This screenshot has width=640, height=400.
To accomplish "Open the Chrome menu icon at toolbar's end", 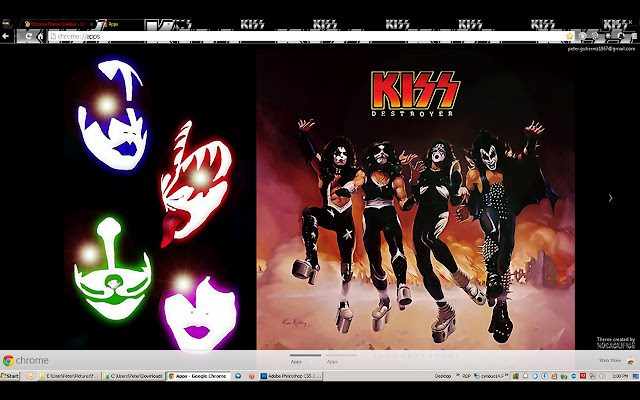I will click(x=634, y=36).
